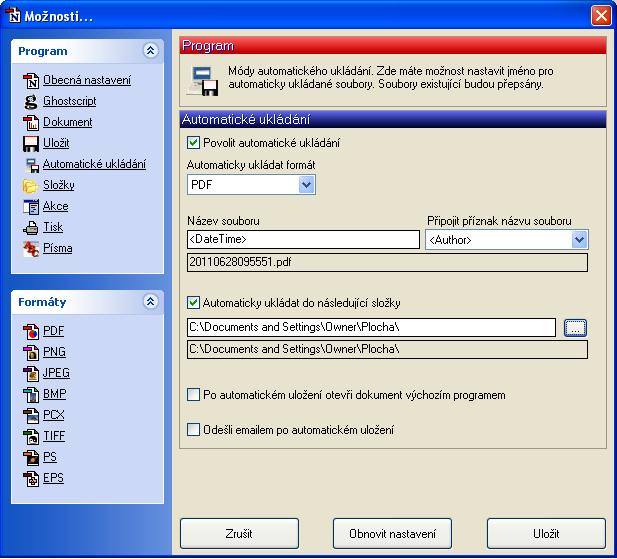Screen dimensions: 617x559
Task: Click the Obnovit nastavení button
Action: pos(392,534)
